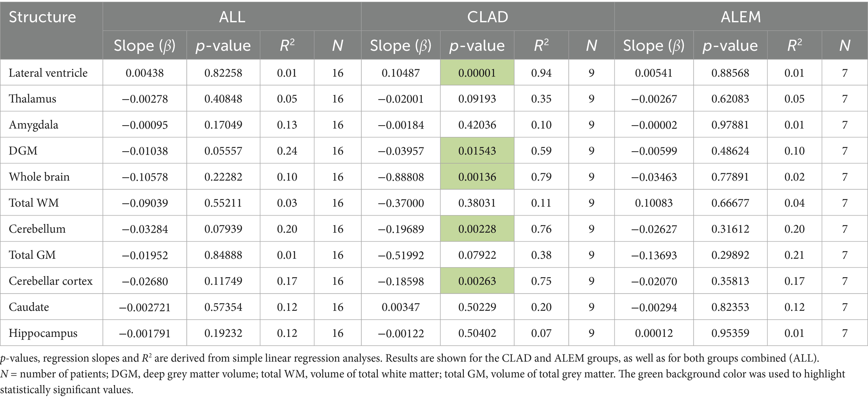This screenshot has width=868, height=399.
Task: Click the 0.82258 p-value cell
Action: tap(223, 73)
